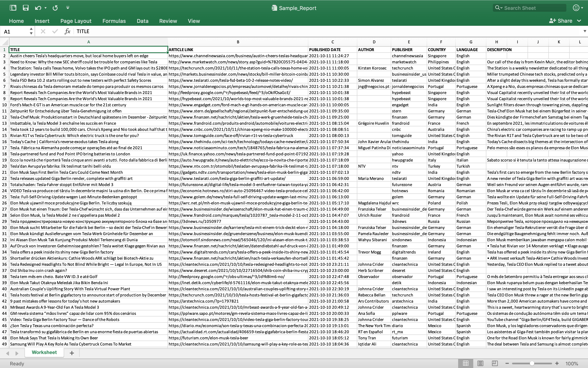Open Customize Quick Access Toolbar dropdown
The width and height of the screenshot is (588, 368).
[68, 8]
